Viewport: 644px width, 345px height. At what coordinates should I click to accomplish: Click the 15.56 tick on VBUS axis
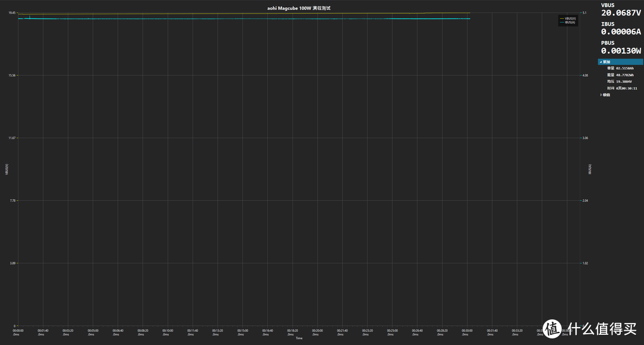coord(12,75)
